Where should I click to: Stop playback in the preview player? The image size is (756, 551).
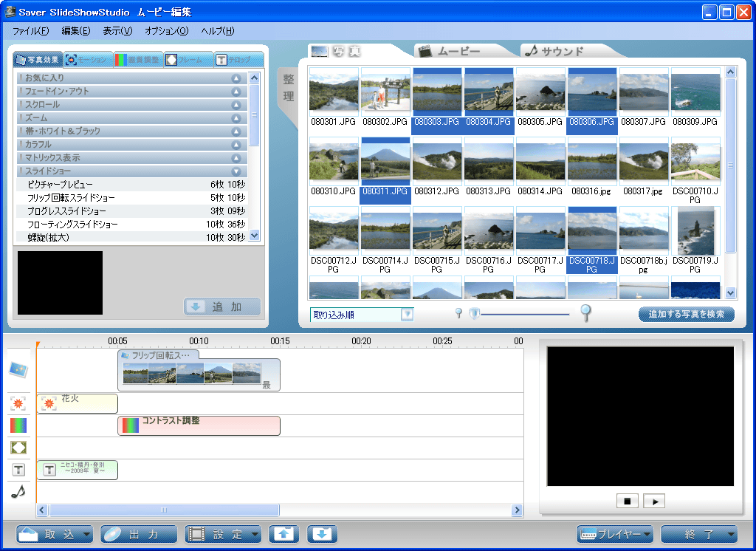[628, 502]
